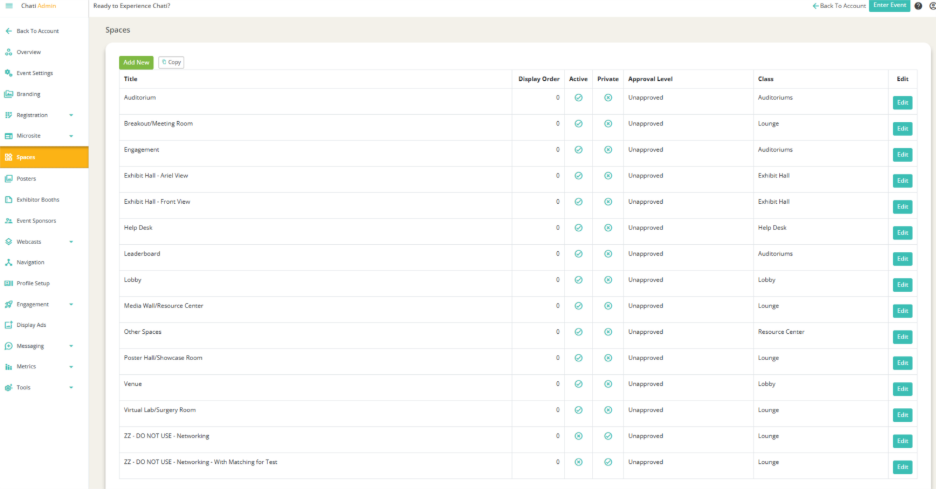The width and height of the screenshot is (936, 489).
Task: Click the help question mark icon
Action: (x=918, y=6)
